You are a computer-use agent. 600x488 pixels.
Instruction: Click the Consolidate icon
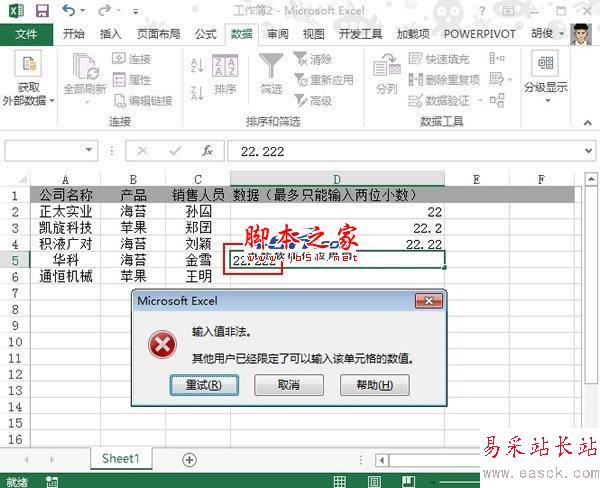(497, 59)
